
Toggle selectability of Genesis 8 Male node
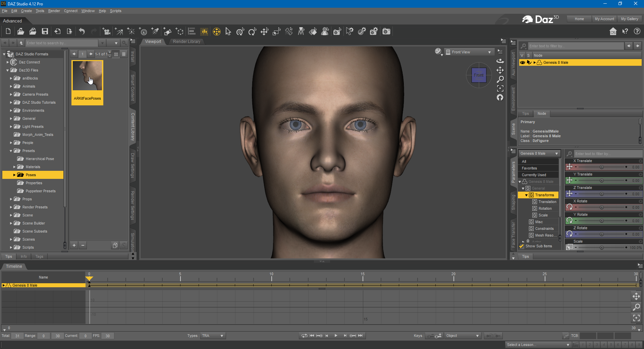coord(529,62)
